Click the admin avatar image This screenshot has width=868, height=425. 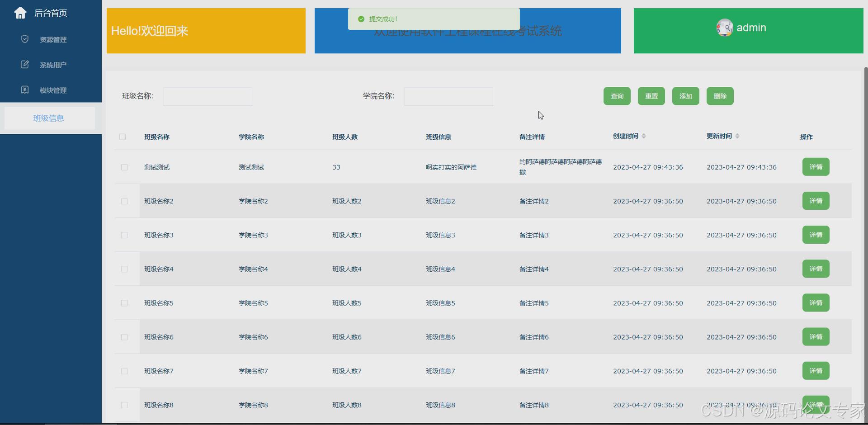pyautogui.click(x=725, y=28)
